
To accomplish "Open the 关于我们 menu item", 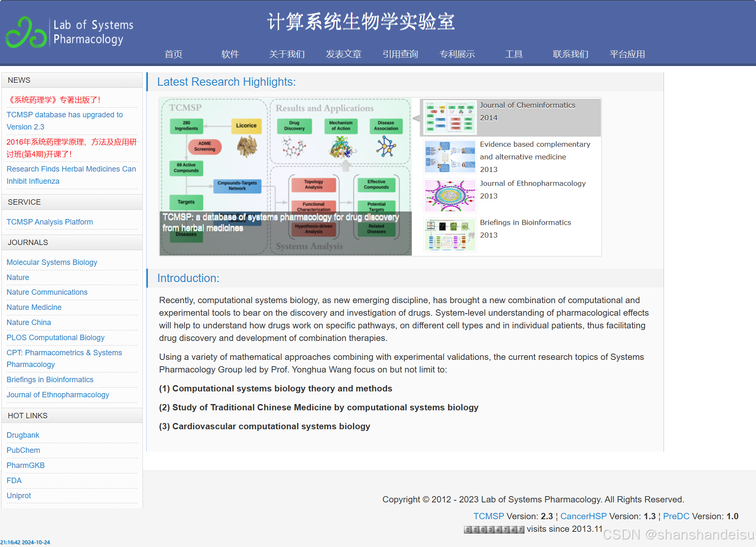I will coord(287,54).
